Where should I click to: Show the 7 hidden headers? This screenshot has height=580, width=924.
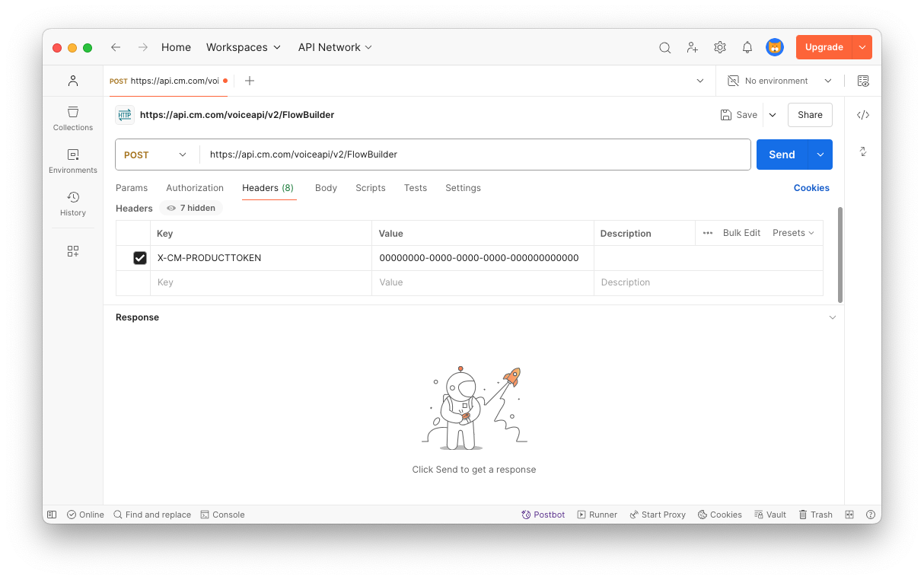point(191,208)
